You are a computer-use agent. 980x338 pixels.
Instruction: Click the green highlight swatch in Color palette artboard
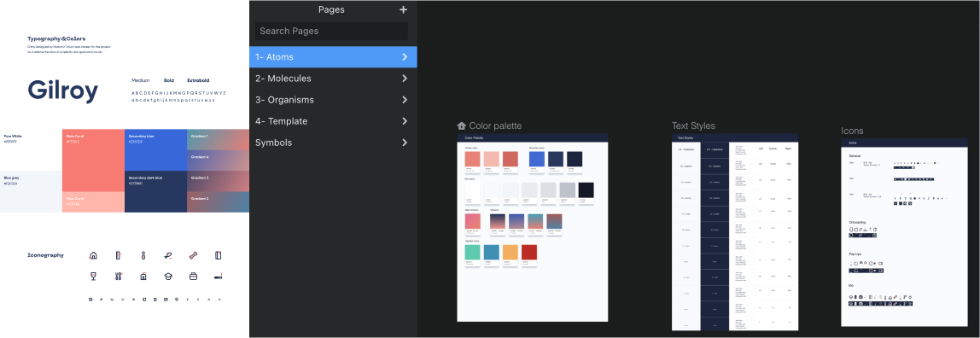coord(473,253)
